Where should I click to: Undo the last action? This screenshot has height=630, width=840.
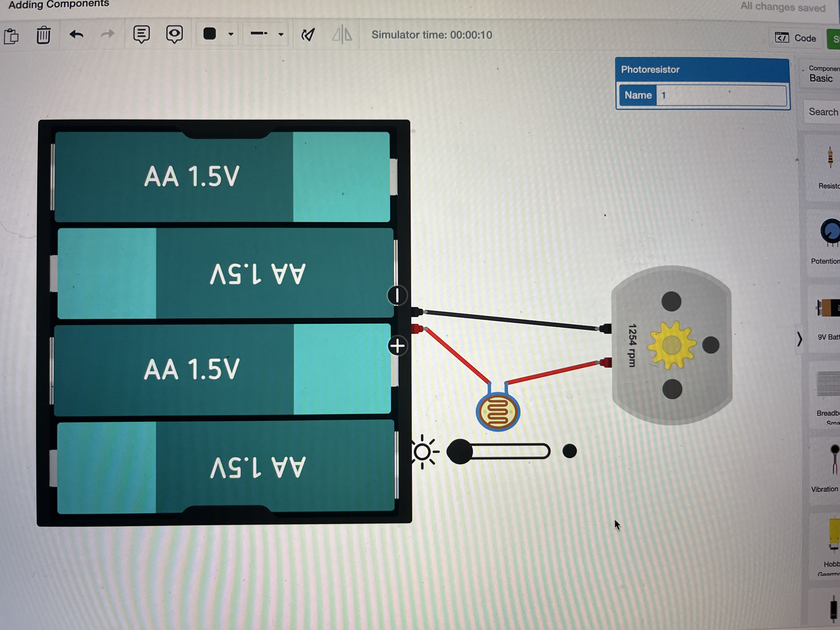tap(76, 35)
